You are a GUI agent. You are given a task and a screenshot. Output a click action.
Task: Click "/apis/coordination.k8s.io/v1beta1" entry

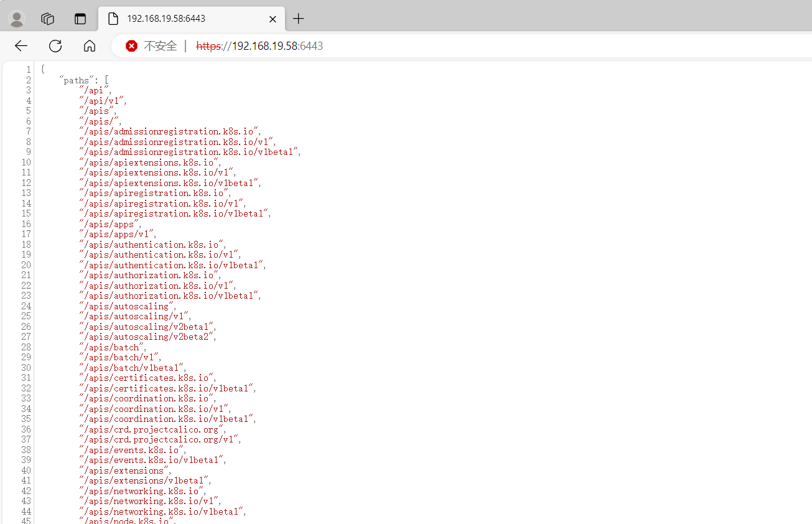tap(166, 419)
